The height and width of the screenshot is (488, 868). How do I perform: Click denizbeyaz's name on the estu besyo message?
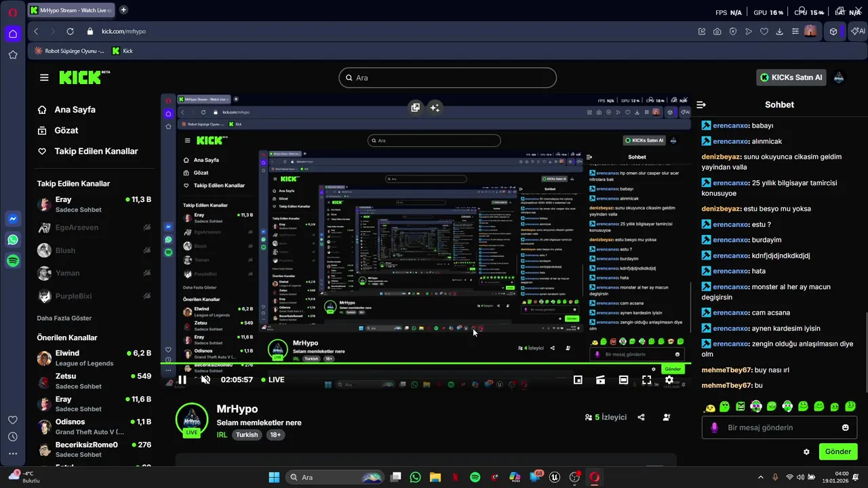coord(722,209)
